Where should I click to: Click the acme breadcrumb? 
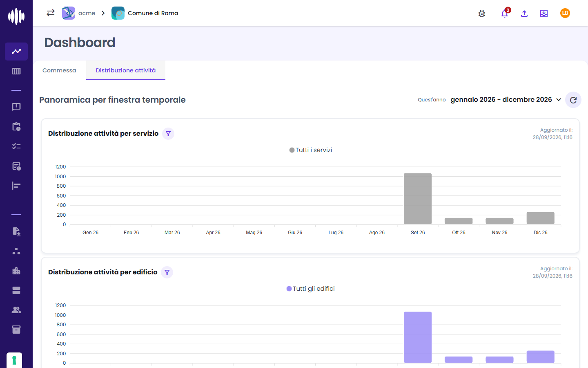coord(79,13)
